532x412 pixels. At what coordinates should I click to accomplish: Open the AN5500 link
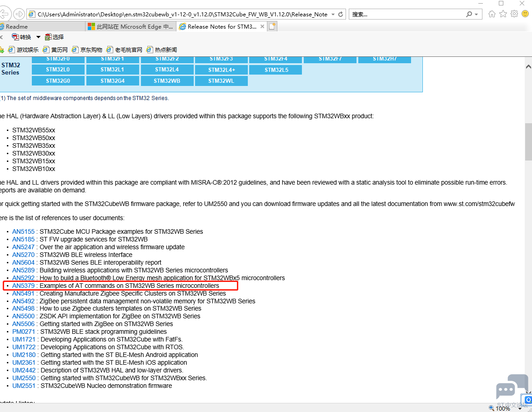point(23,317)
